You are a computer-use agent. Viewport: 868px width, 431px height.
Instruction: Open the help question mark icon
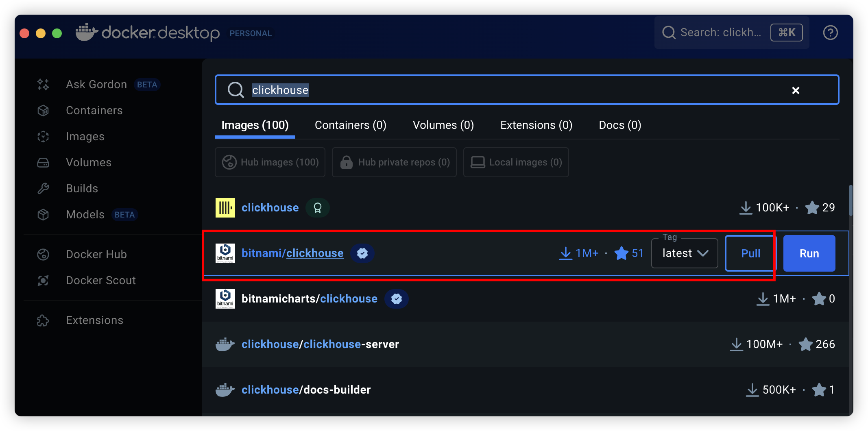[x=830, y=33]
